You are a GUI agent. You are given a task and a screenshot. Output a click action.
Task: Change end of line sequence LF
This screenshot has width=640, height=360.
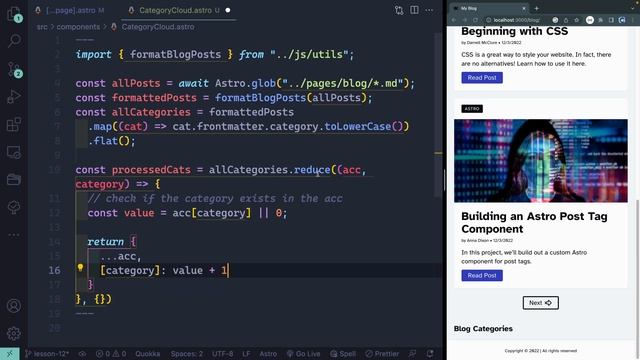point(246,353)
